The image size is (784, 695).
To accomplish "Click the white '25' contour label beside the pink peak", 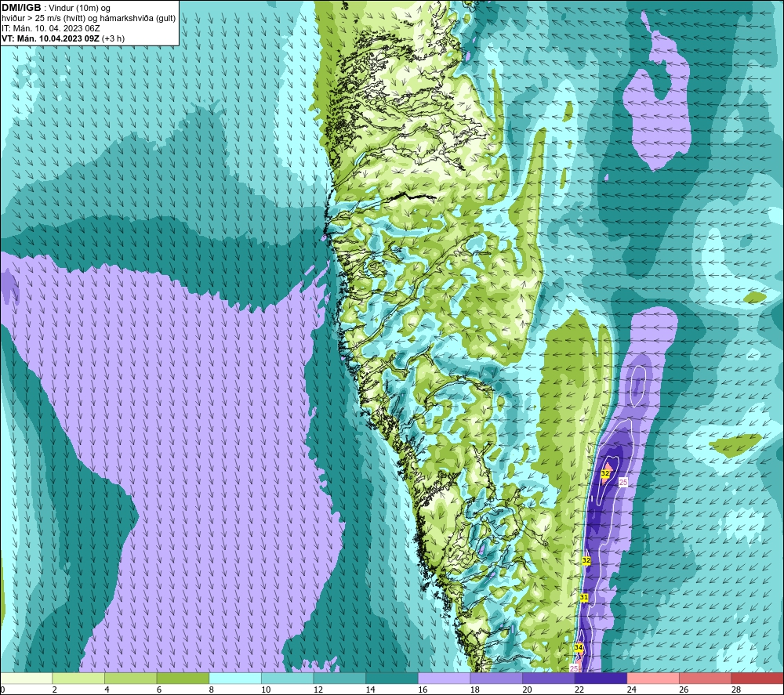I will pos(623,482).
